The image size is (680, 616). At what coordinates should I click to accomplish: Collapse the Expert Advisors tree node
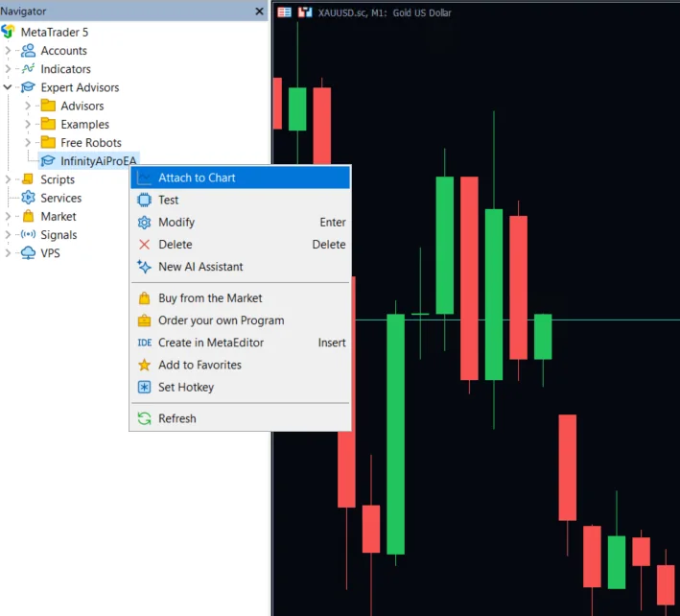tap(8, 87)
